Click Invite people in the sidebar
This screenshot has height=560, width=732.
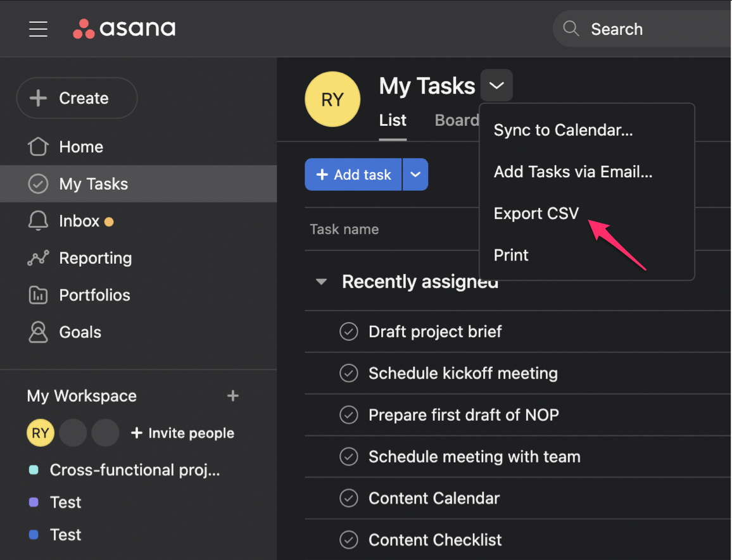pos(182,433)
